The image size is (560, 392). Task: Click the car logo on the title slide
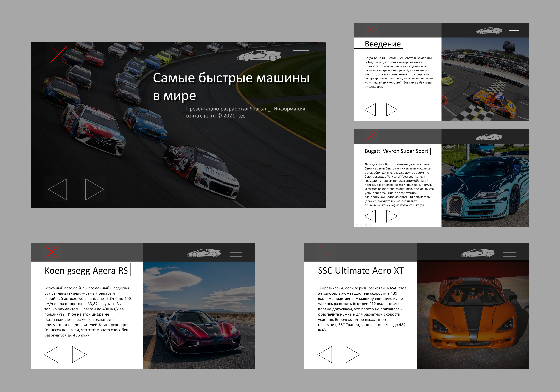coord(259,55)
